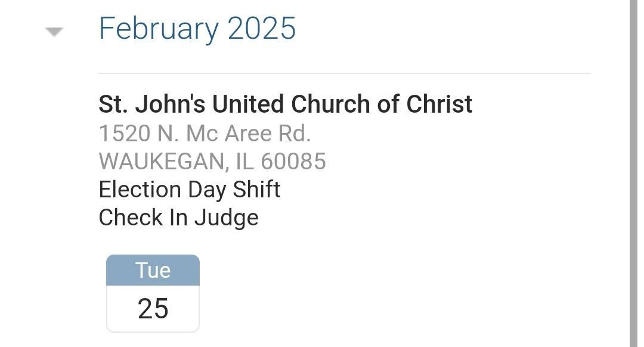Click the Check In Judge role
The image size is (644, 347).
coord(178,218)
